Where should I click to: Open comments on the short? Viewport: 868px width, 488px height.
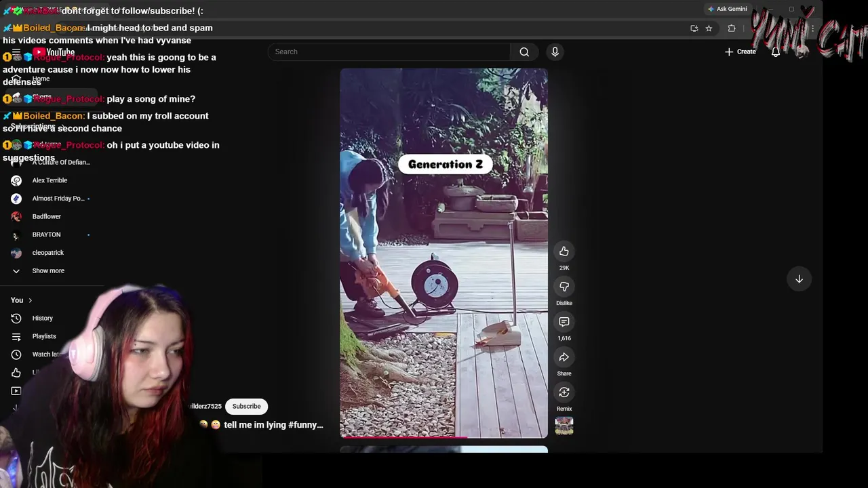564,322
